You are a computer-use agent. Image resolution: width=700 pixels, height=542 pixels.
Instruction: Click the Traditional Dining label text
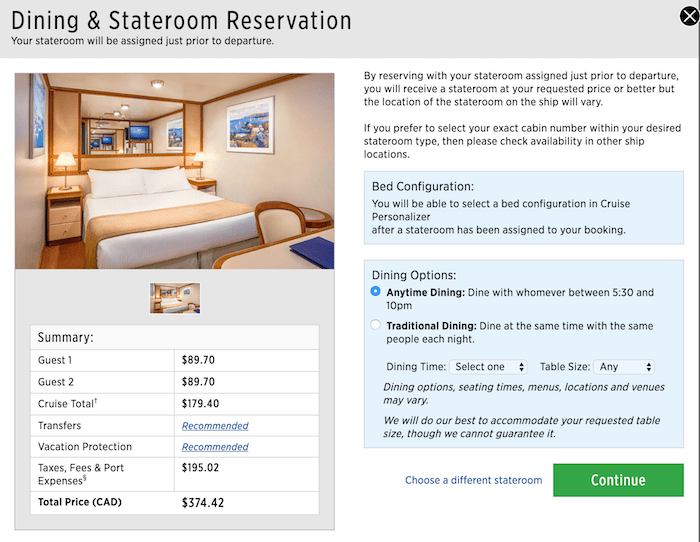pyautogui.click(x=431, y=326)
